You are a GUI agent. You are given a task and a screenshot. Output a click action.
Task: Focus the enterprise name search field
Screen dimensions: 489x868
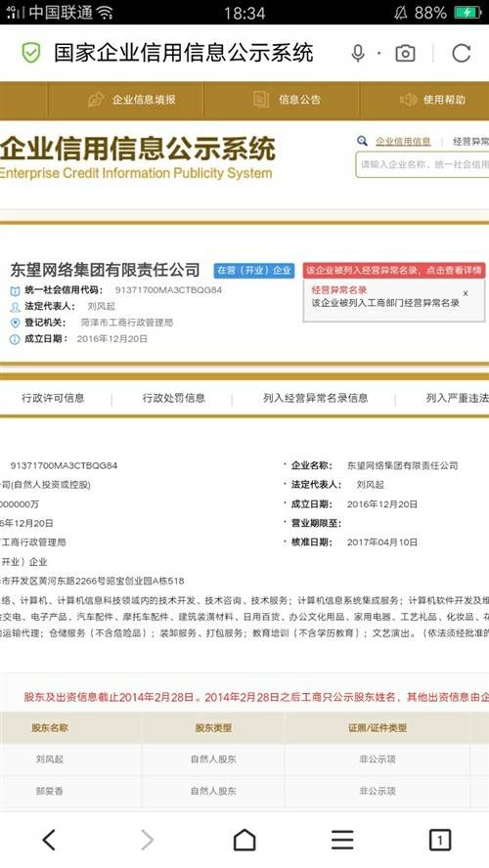422,164
